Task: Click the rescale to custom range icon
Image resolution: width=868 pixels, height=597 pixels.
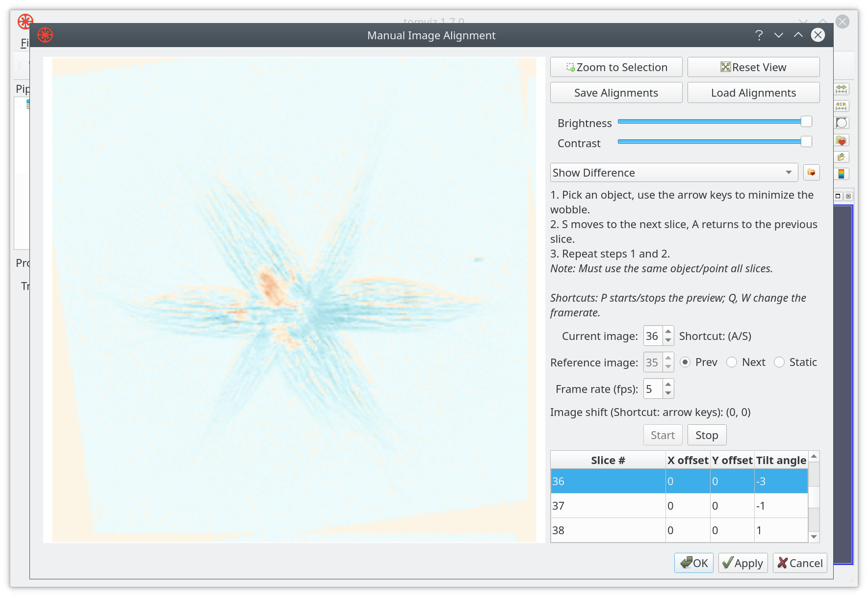Action: coord(842,106)
